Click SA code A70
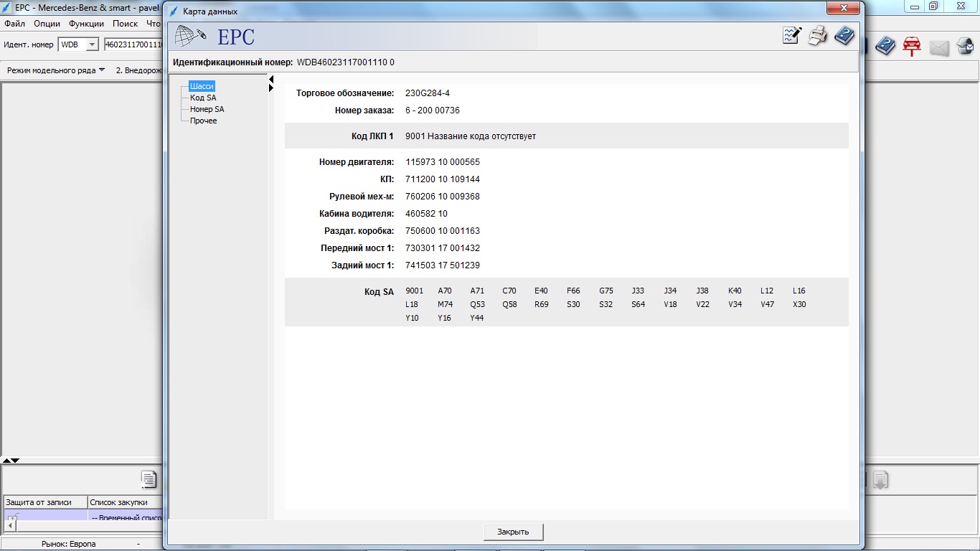Viewport: 980px width, 551px height. click(445, 291)
